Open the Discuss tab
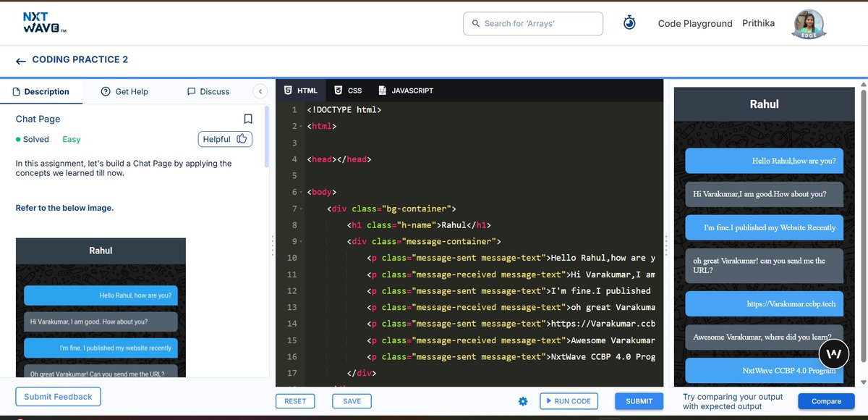This screenshot has width=868, height=420. [208, 91]
